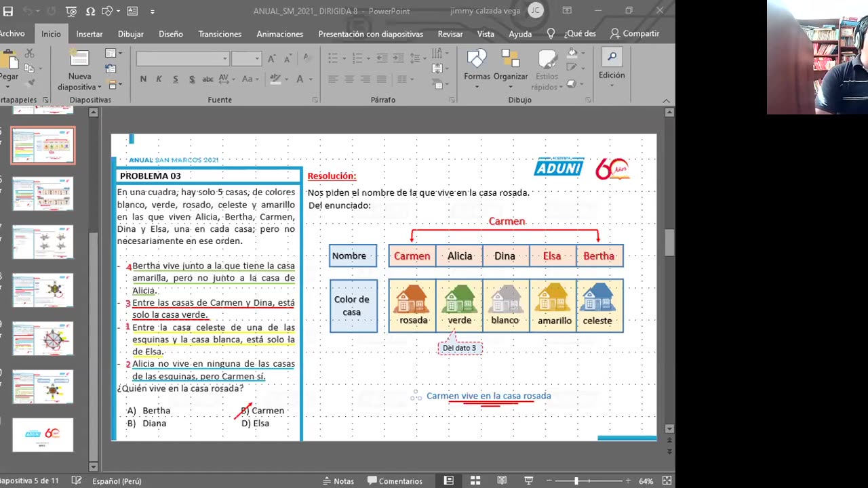
Task: Open the Archivo menu
Action: [x=12, y=34]
